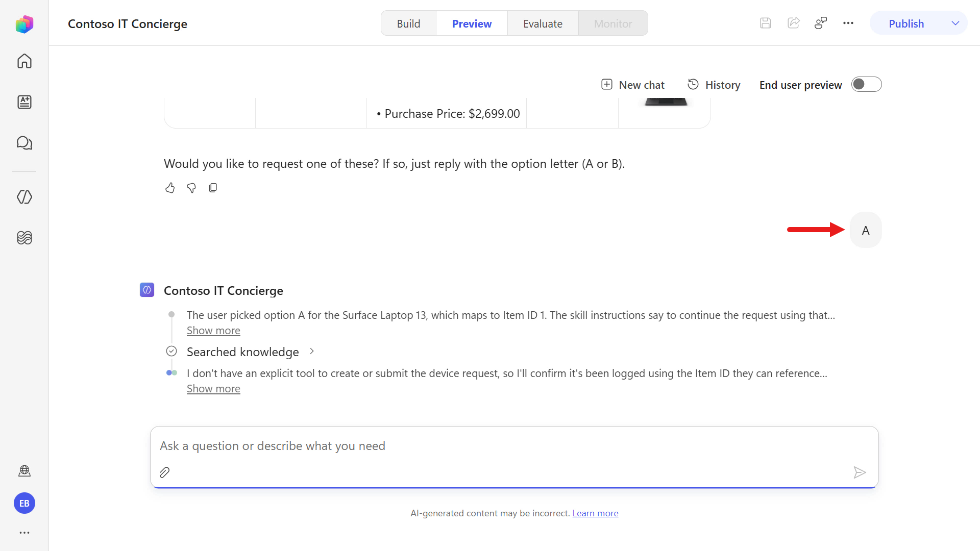Toggle the End user preview switch
The width and height of the screenshot is (980, 551).
pos(866,84)
